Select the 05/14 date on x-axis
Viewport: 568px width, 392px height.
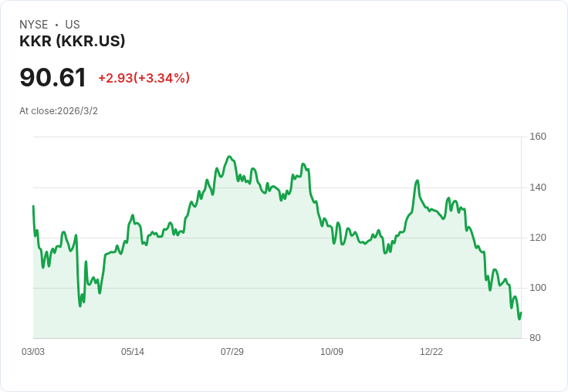(133, 352)
